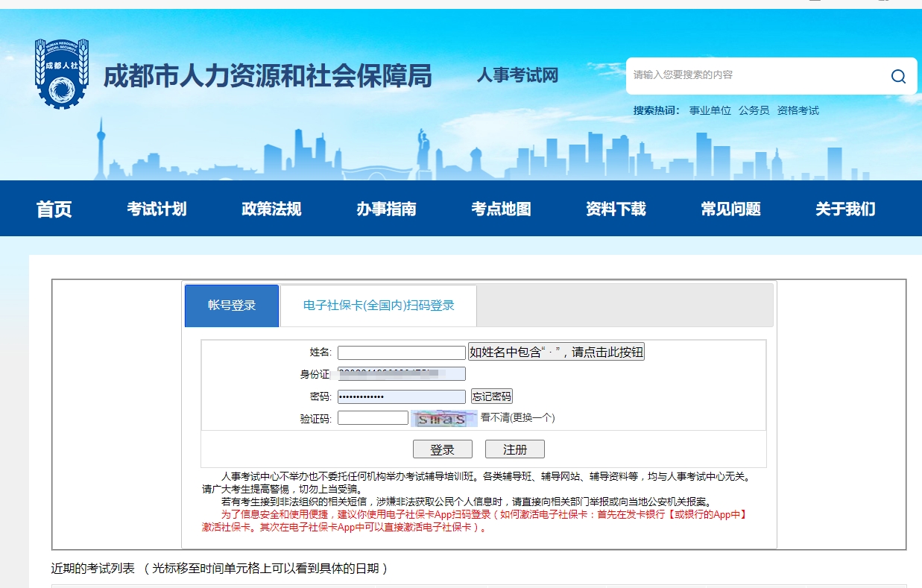The image size is (922, 588).
Task: Click the 登录 button
Action: [443, 449]
